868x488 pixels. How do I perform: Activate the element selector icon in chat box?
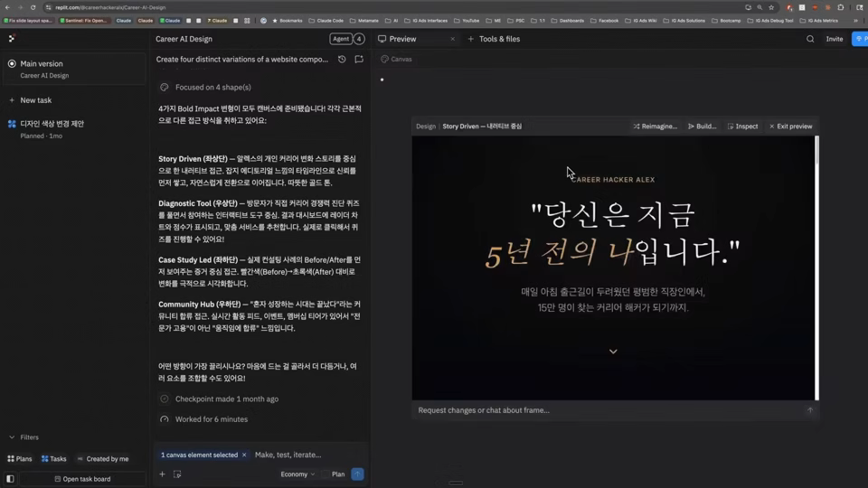click(x=177, y=474)
